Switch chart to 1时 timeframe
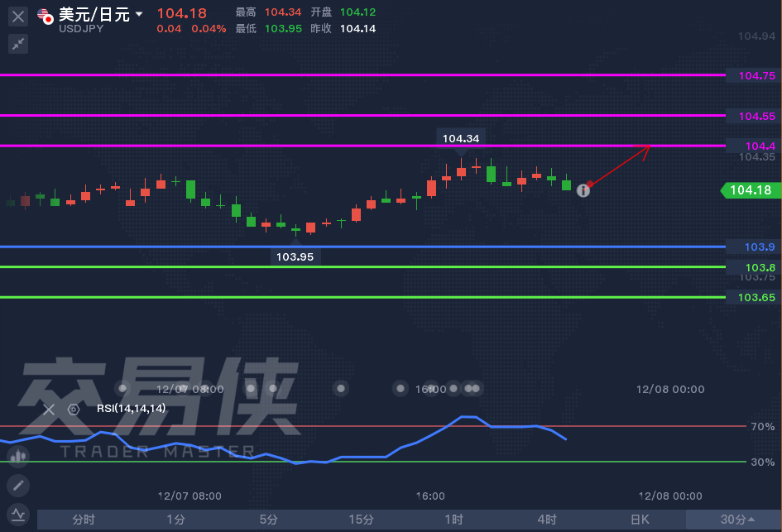This screenshot has width=782, height=532. (x=454, y=520)
